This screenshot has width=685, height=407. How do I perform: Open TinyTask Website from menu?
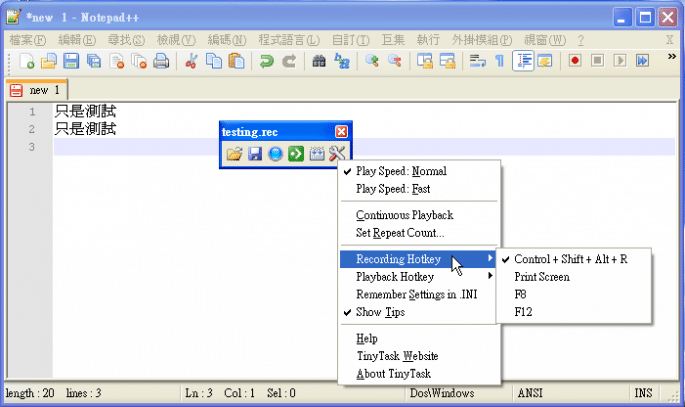pos(397,356)
